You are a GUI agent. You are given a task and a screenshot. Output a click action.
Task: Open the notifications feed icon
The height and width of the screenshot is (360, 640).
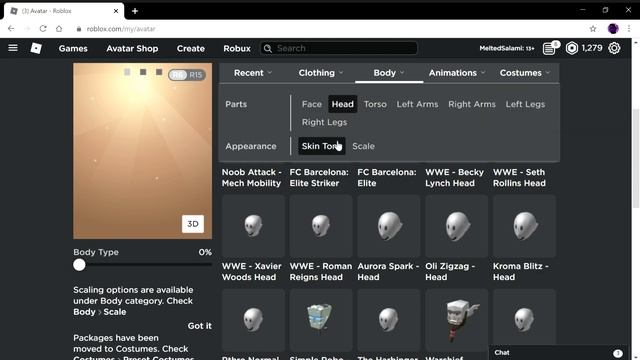point(549,49)
